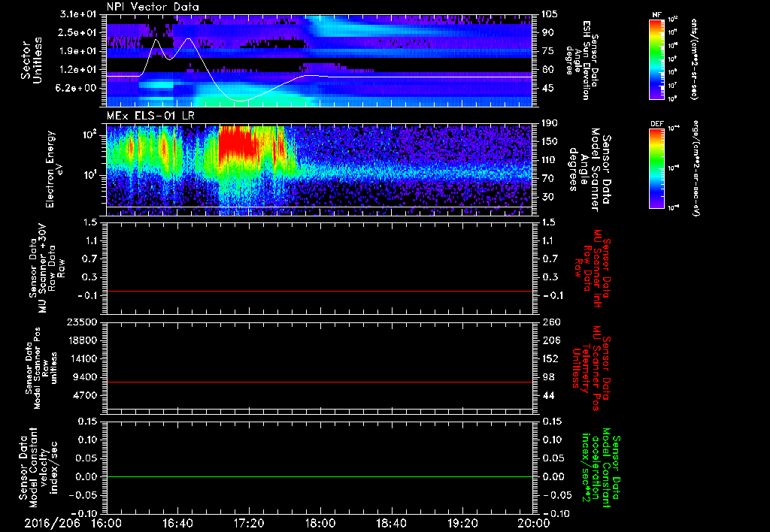
Task: Click the "18:40" time axis label
Action: pos(392,524)
